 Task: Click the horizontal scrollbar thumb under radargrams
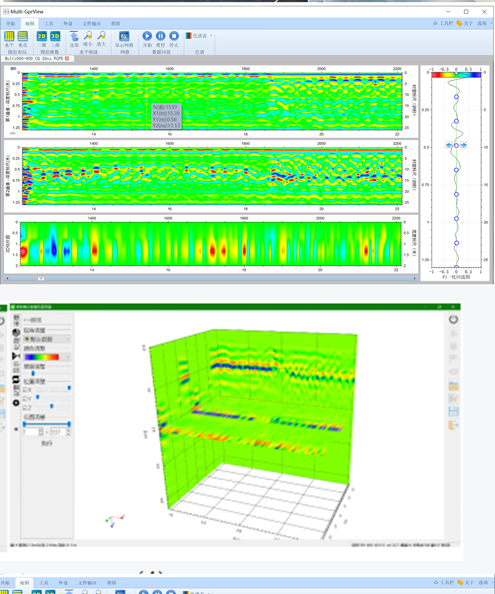point(41,278)
